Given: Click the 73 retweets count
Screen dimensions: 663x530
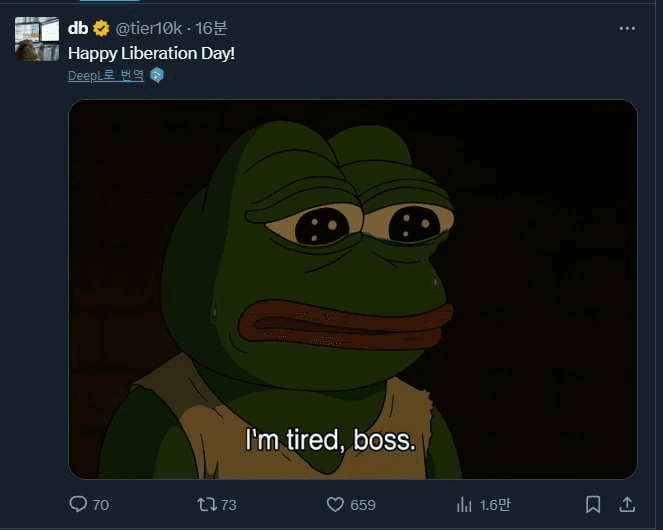Looking at the screenshot, I should click(x=228, y=505).
